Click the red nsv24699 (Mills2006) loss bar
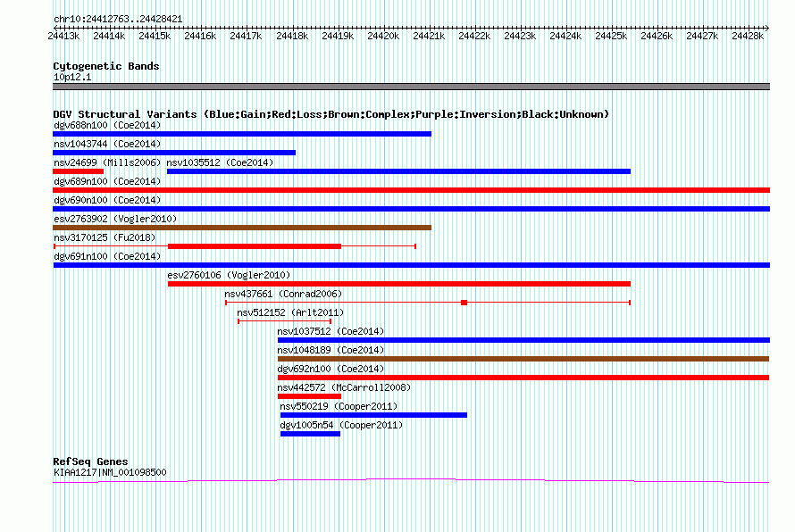Screen dimensions: 795x532 [78, 171]
